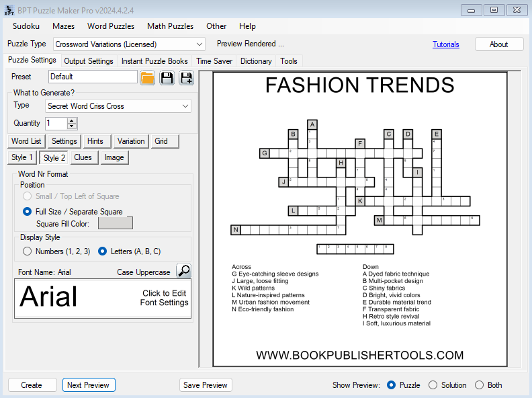Image resolution: width=532 pixels, height=398 pixels.
Task: Open preset folder icon
Action: click(148, 77)
